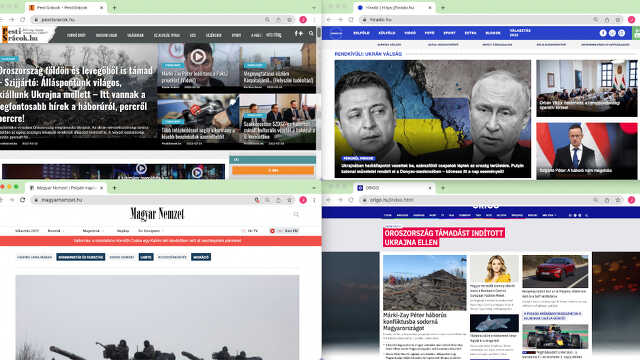Go back in the hirado.hu window
The width and height of the screenshot is (640, 360).
[x=329, y=20]
